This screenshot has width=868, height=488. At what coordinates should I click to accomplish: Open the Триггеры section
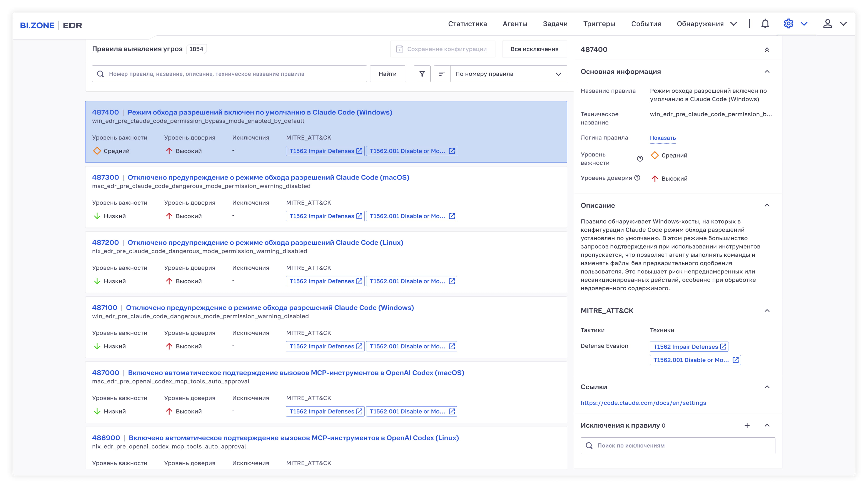(x=599, y=24)
